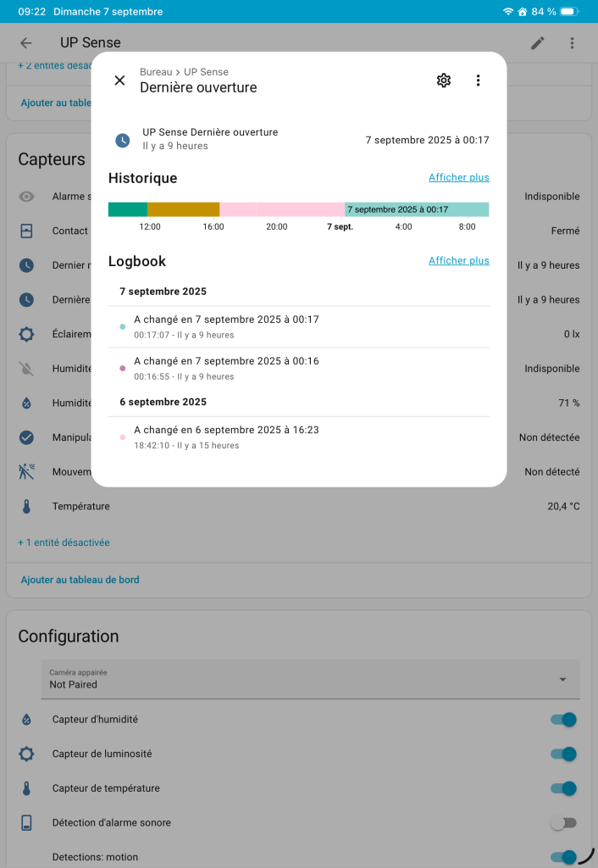Toggle Capteur de température switch
This screenshot has height=868, width=598.
pos(563,788)
